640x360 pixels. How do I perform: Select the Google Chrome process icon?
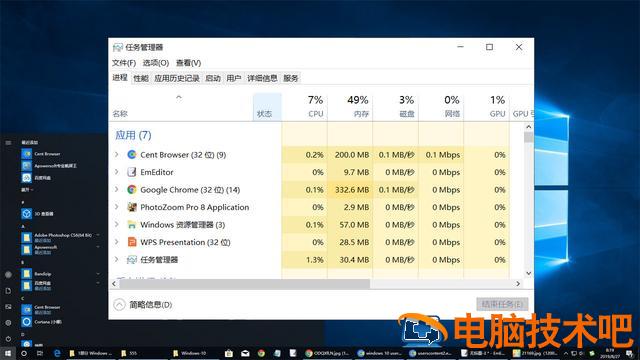point(131,190)
